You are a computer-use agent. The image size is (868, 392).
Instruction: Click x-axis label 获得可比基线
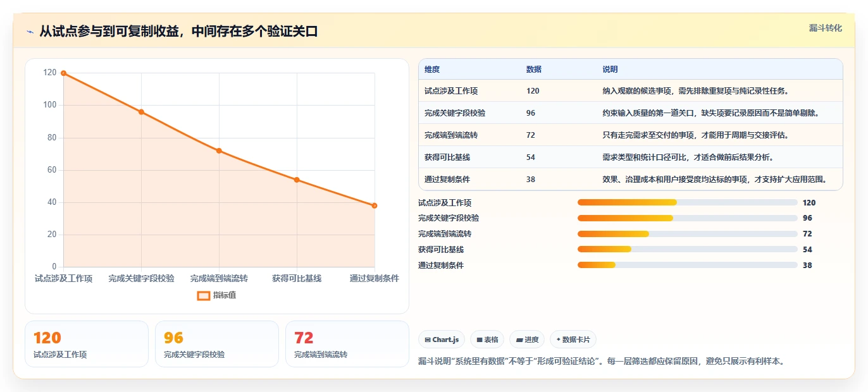coord(297,278)
